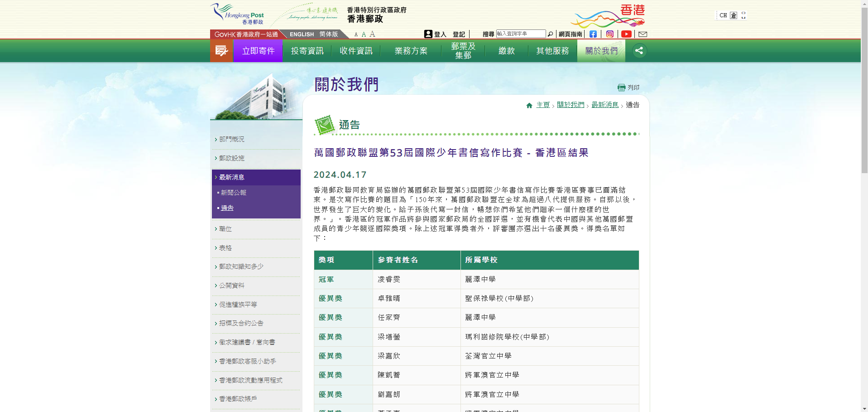The width and height of the screenshot is (868, 412).
Task: Click the 關於我們 breadcrumb link
Action: (x=571, y=105)
